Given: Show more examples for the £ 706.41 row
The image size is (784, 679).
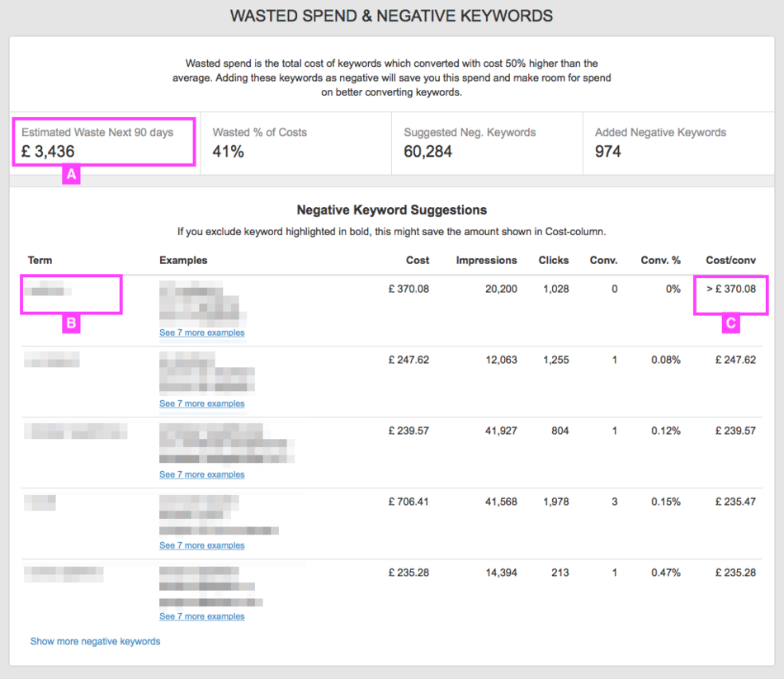Looking at the screenshot, I should (x=201, y=545).
